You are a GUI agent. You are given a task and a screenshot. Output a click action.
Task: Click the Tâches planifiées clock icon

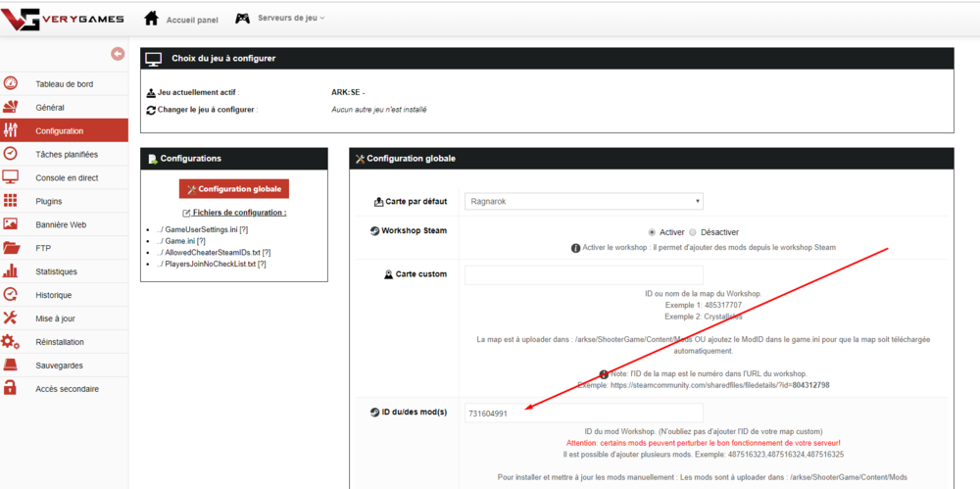(11, 154)
